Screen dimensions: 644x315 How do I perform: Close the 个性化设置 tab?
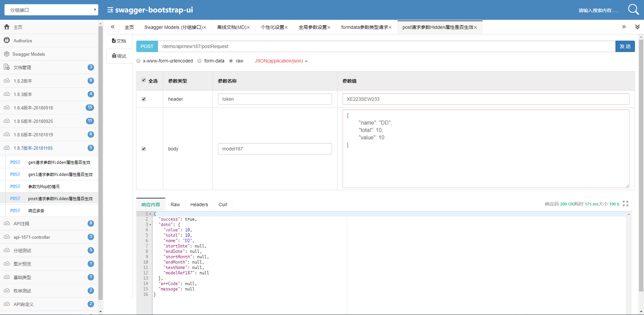(286, 28)
